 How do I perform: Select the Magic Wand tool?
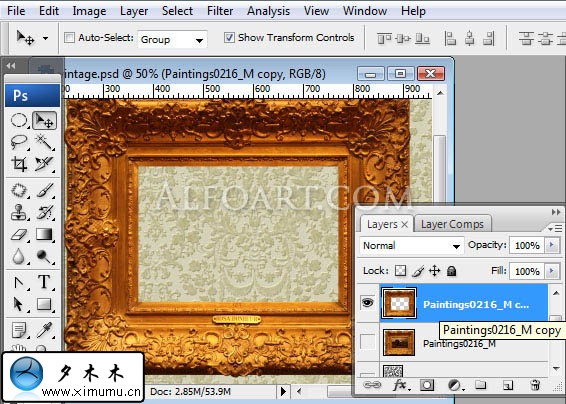click(x=44, y=142)
